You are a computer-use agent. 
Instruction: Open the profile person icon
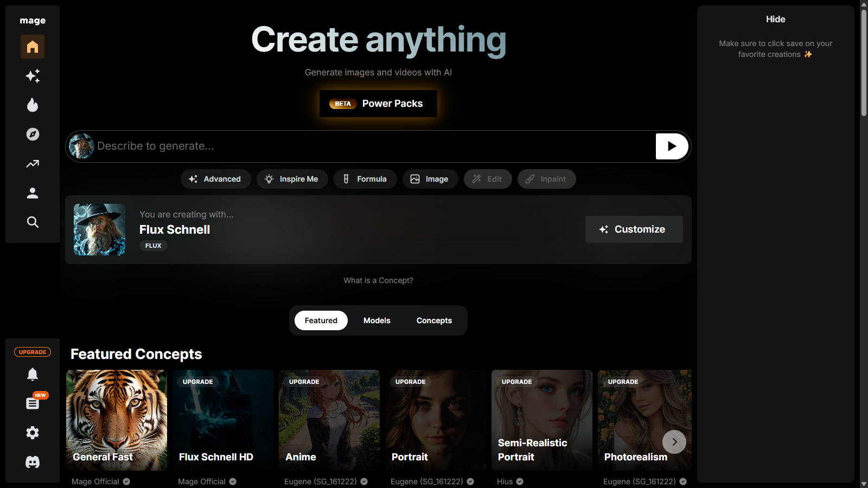(33, 193)
